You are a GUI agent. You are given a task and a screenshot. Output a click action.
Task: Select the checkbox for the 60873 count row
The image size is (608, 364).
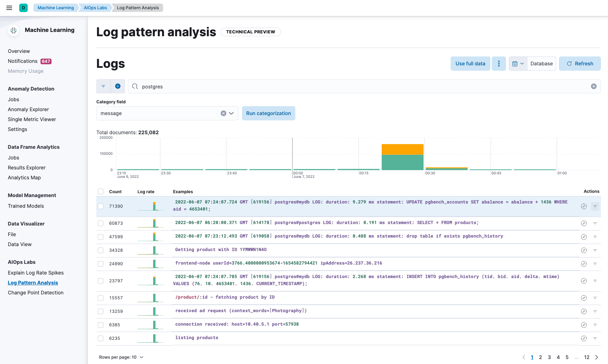pos(101,223)
